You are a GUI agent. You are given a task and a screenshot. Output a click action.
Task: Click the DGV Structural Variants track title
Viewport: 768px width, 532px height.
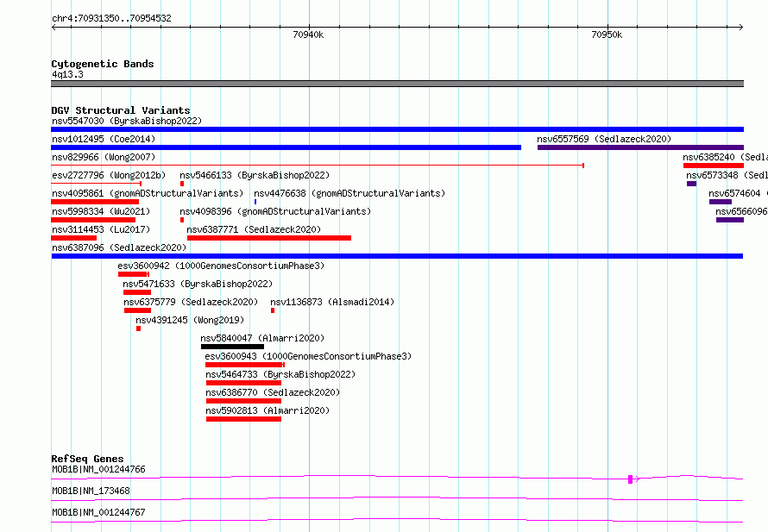121,110
